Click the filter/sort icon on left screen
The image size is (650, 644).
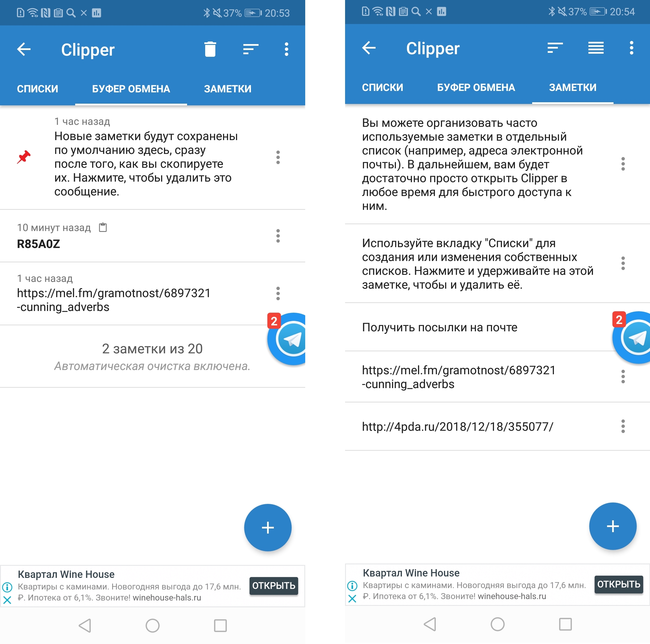point(250,49)
